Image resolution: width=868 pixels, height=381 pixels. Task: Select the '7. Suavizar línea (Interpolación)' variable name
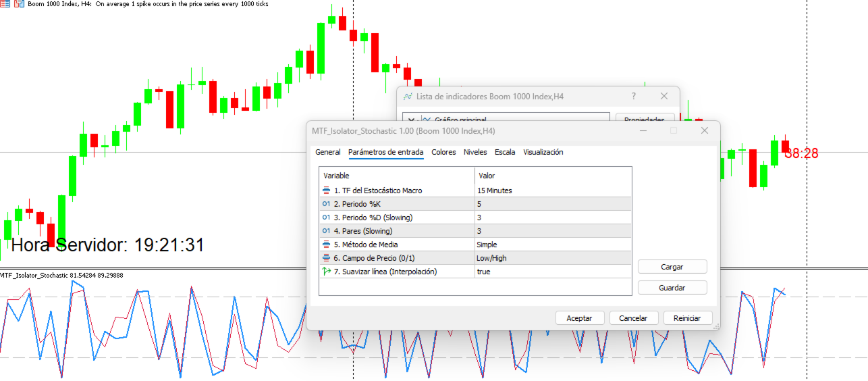(385, 272)
